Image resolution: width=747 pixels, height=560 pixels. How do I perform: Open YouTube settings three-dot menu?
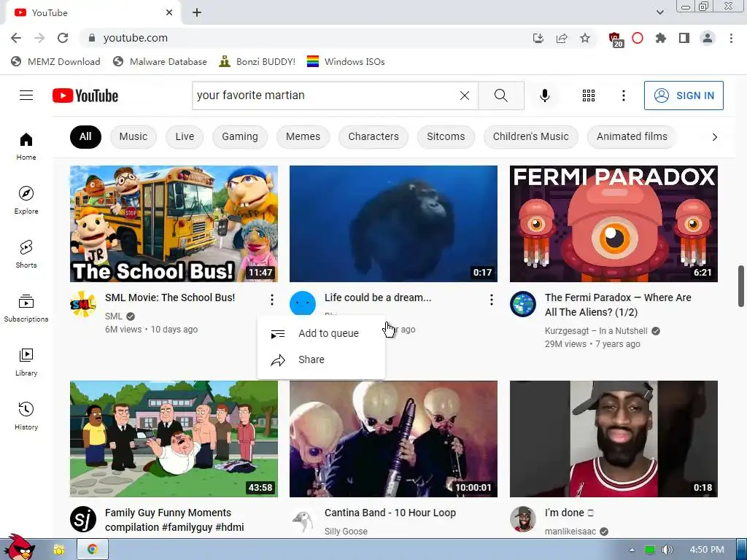pos(623,96)
